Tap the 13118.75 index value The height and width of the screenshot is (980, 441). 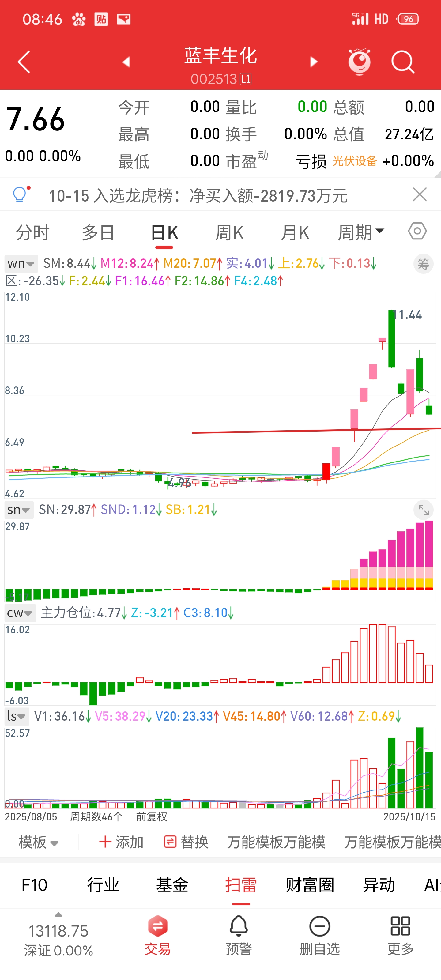click(58, 931)
